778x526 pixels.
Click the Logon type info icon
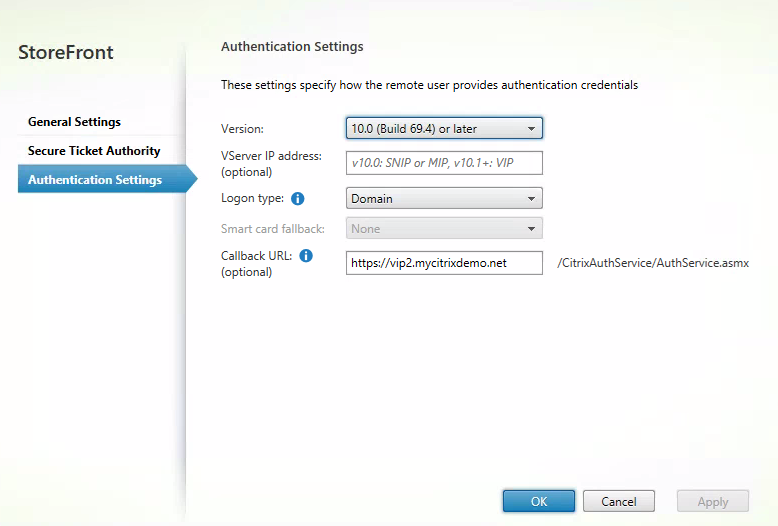(x=297, y=198)
